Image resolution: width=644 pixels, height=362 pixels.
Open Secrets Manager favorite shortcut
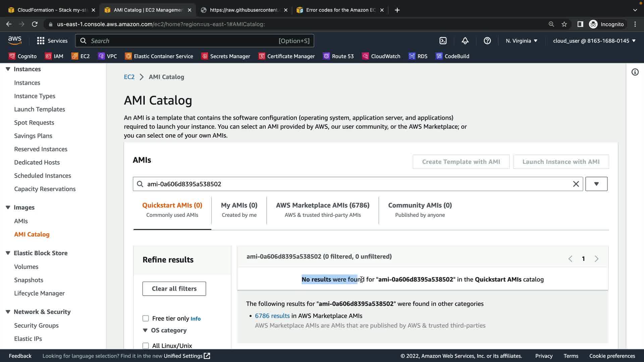225,56
